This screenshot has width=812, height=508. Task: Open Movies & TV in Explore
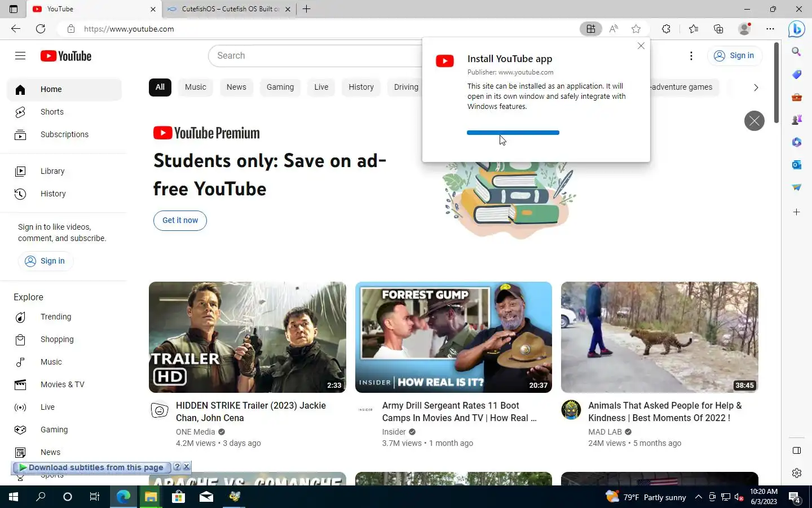point(64,384)
